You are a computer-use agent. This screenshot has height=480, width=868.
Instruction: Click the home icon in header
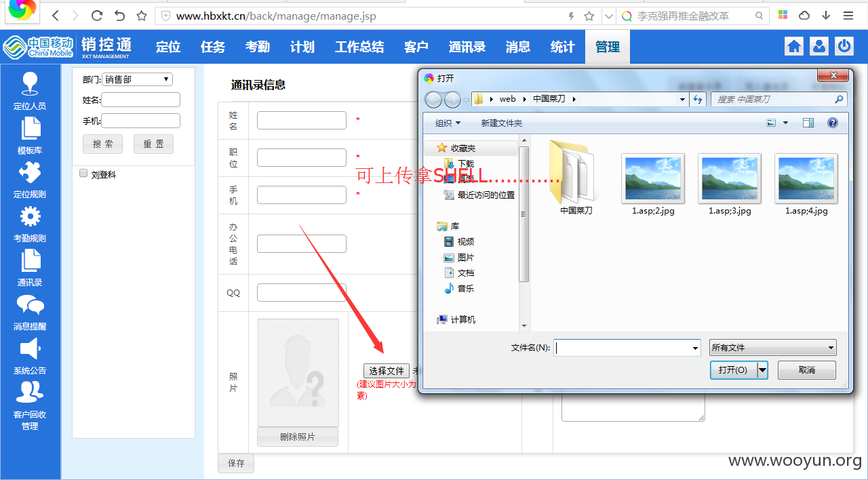point(794,46)
